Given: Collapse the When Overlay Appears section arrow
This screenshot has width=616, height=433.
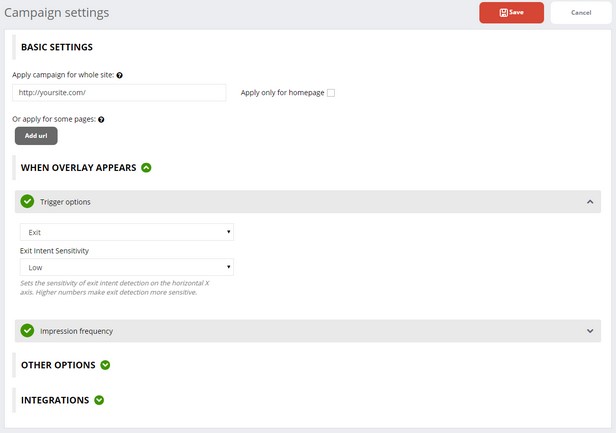Looking at the screenshot, I should 146,168.
